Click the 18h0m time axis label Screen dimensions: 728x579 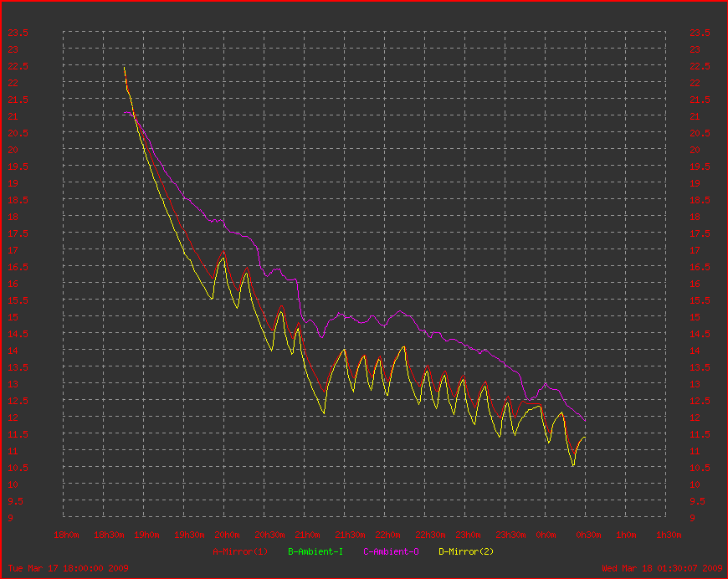pos(66,535)
